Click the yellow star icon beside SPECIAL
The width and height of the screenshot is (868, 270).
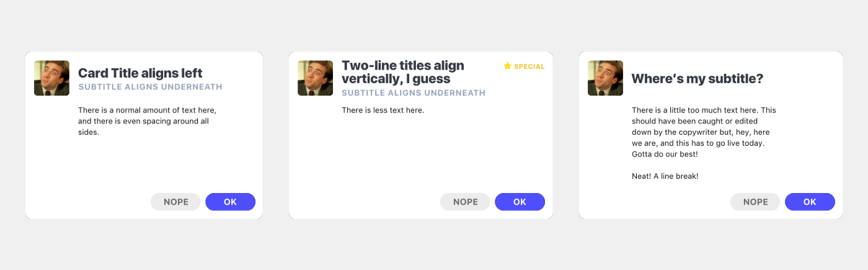[x=507, y=66]
